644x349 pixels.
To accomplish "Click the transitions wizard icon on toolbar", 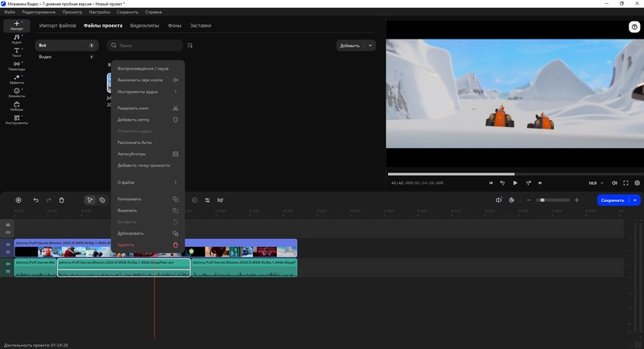I will [x=220, y=200].
